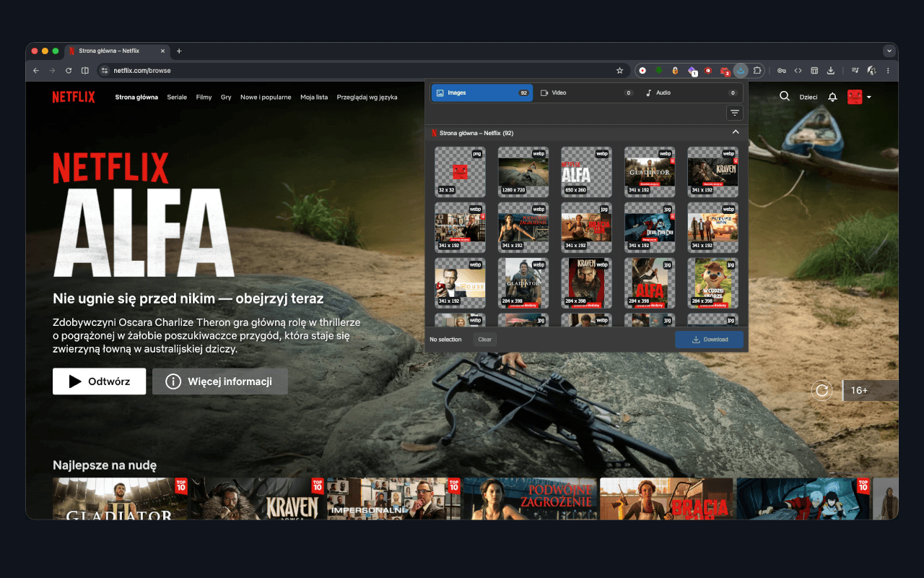Collapse the Strona główna – Netflix (92) group
Viewport: 924px width, 578px height.
point(736,132)
